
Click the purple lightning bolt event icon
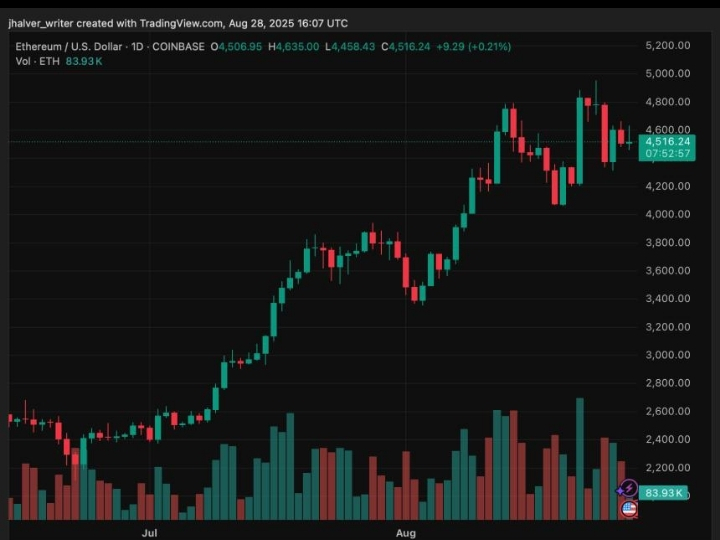(628, 489)
